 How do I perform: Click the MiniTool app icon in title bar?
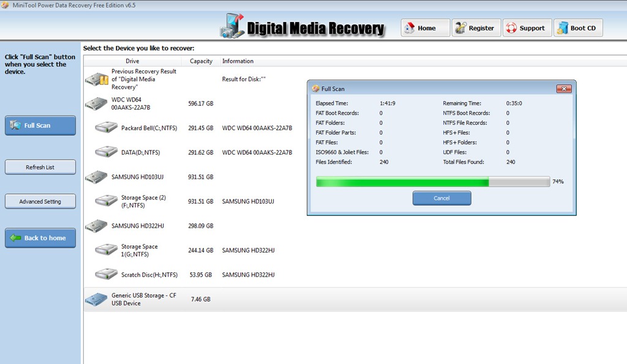5,5
